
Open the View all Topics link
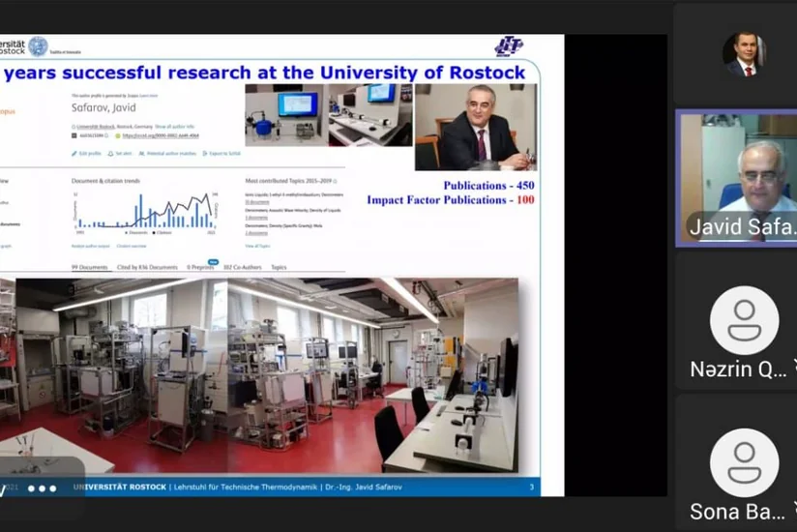pos(256,246)
